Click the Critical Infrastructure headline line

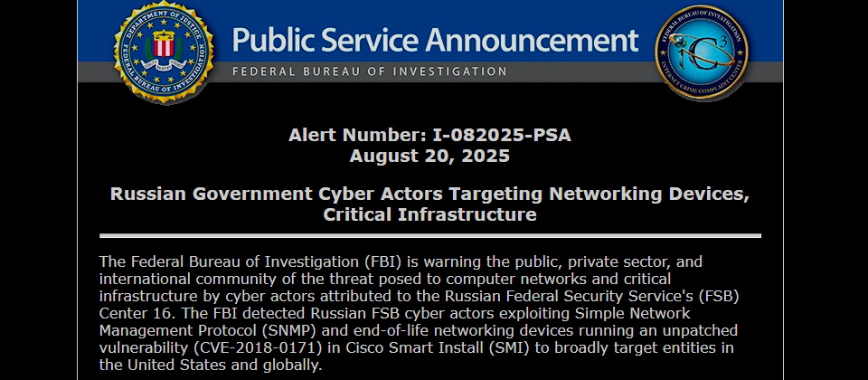pos(429,214)
